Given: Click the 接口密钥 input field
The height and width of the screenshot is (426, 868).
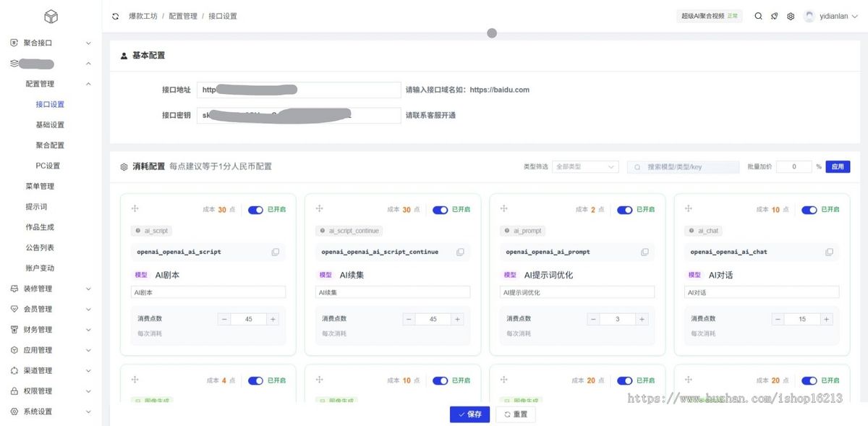Looking at the screenshot, I should point(299,115).
